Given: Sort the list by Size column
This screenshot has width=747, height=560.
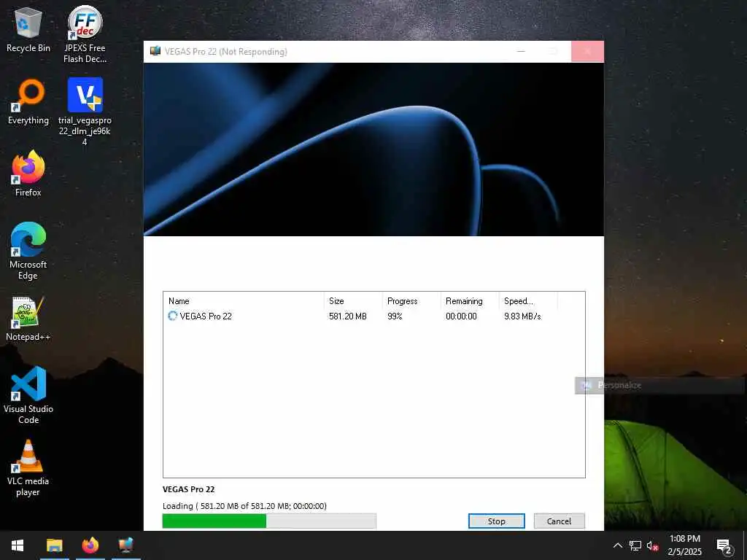Looking at the screenshot, I should 353,301.
